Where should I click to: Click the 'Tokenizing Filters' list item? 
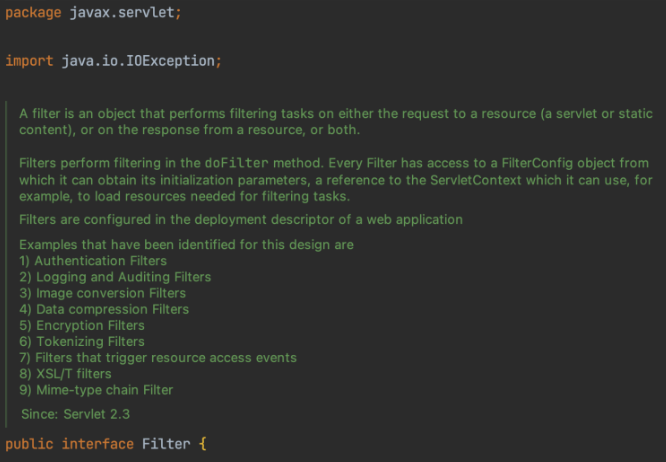tap(82, 341)
